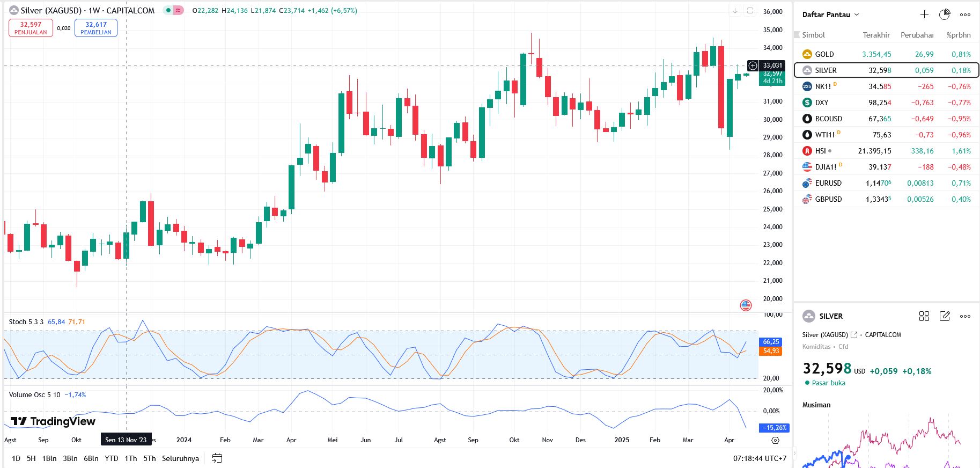The image size is (980, 468).
Task: Open the Daftar Pantau three-dots menu
Action: click(x=965, y=14)
